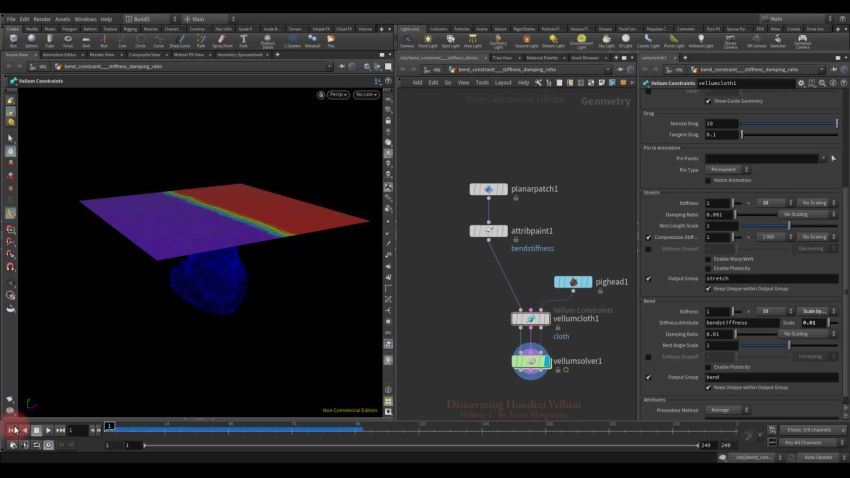The image size is (850, 478).
Task: Select the planarpatch1 node
Action: pos(488,189)
